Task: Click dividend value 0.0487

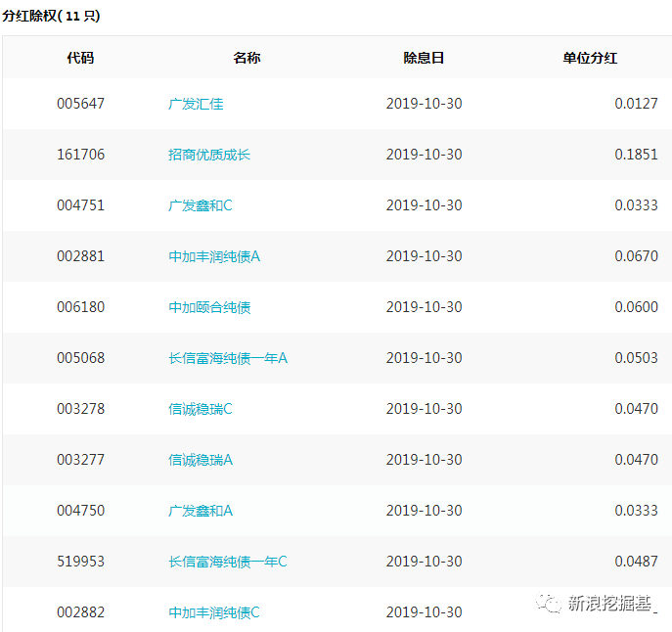Action: click(637, 562)
